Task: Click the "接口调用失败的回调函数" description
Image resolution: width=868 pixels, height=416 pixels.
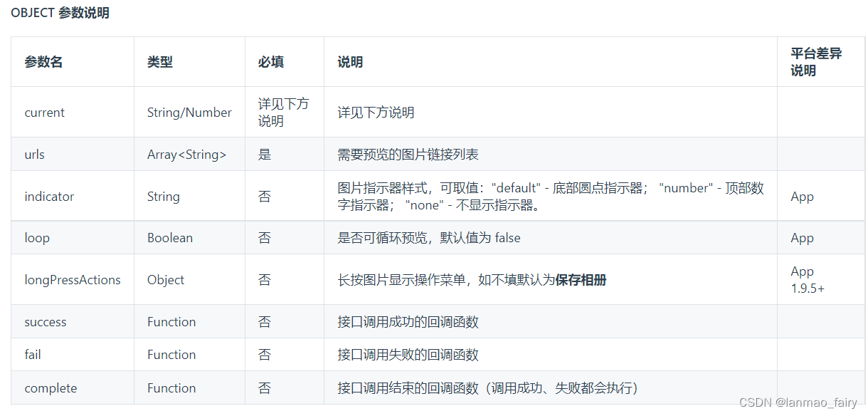Action: [408, 355]
